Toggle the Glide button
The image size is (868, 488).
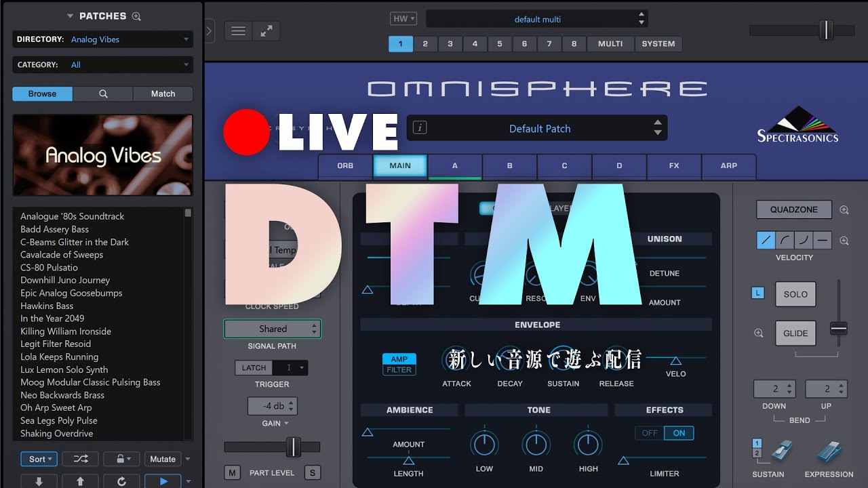[x=795, y=333]
